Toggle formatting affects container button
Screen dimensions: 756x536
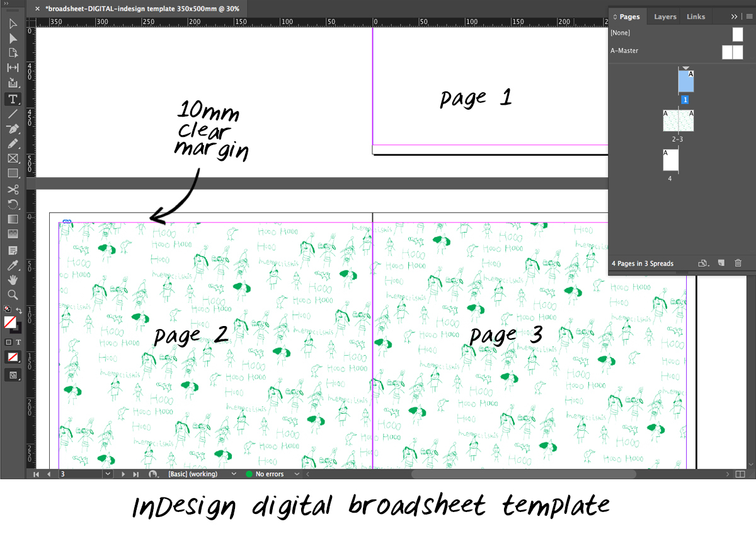pyautogui.click(x=8, y=342)
